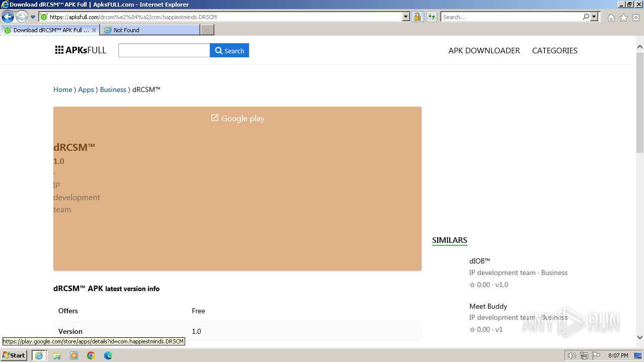This screenshot has height=362, width=644.
Task: Click the Action Center flag icon
Action: tap(597, 355)
